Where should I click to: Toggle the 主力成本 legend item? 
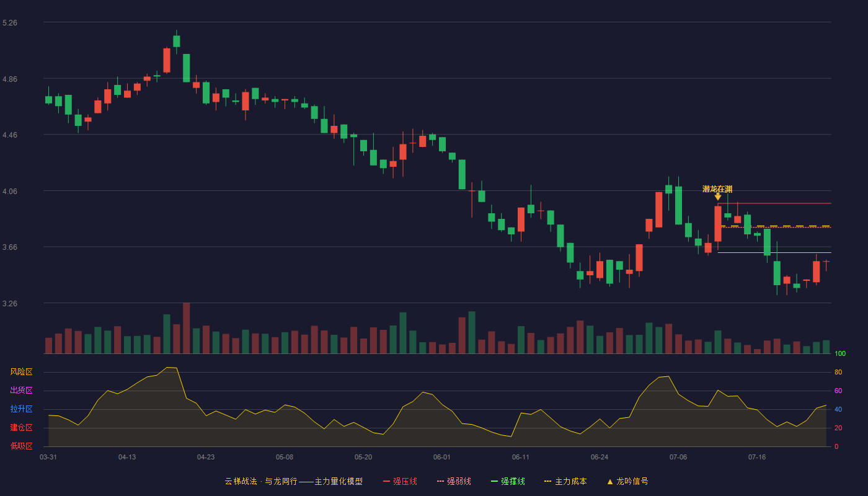[565, 481]
